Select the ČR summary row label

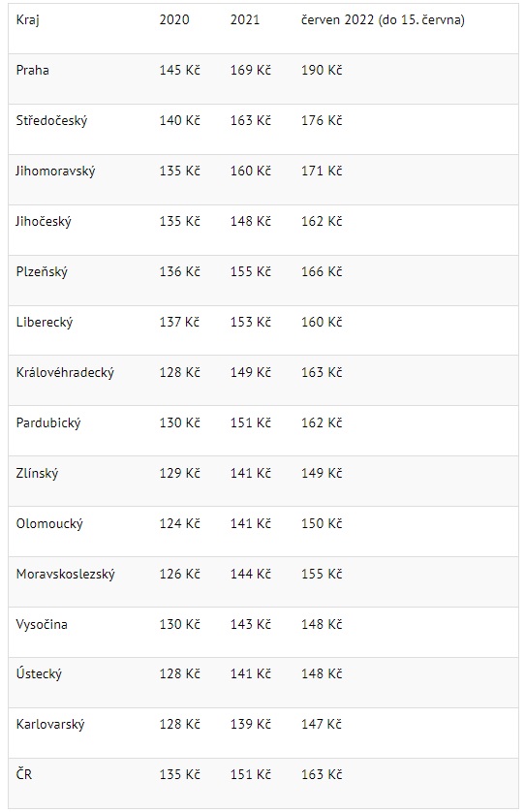[x=24, y=774]
